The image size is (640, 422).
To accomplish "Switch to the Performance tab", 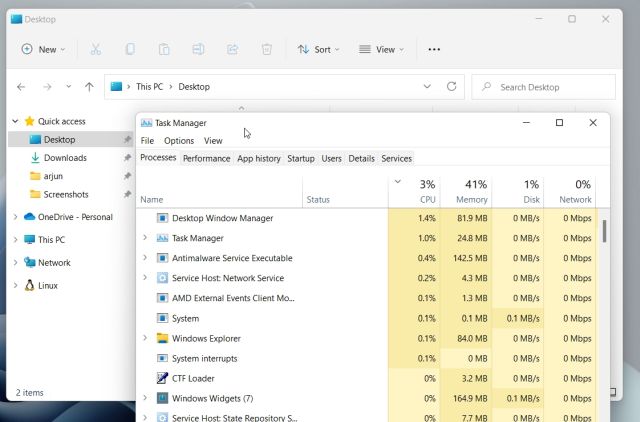I will (x=206, y=158).
